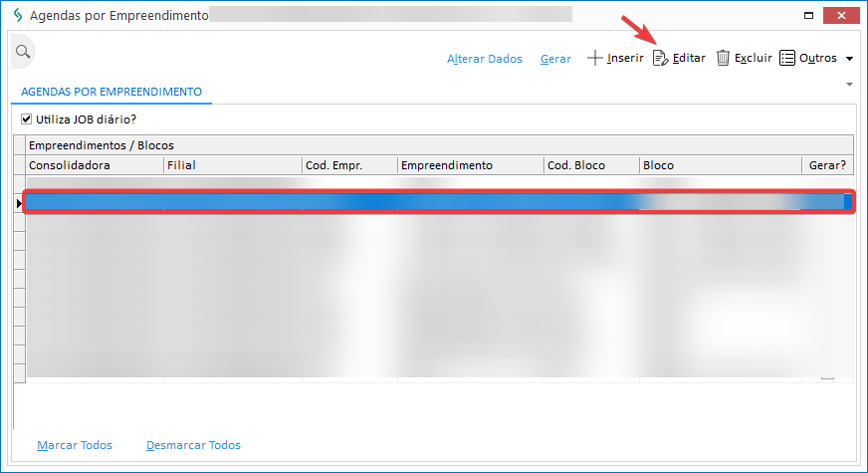Expand the Outros dropdown arrow
868x473 pixels.
pyautogui.click(x=849, y=59)
